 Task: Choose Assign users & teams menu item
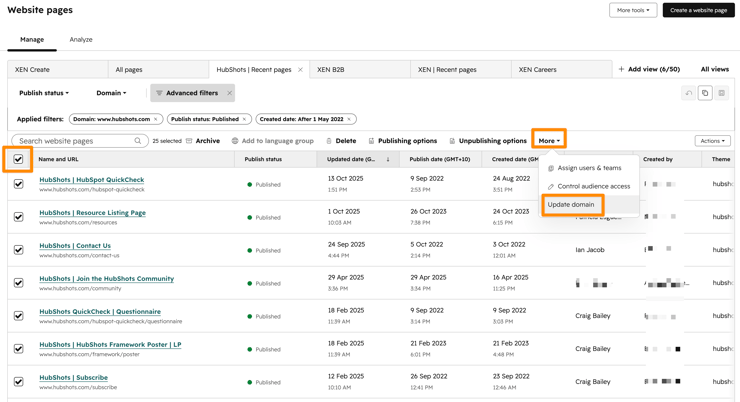pyautogui.click(x=589, y=168)
